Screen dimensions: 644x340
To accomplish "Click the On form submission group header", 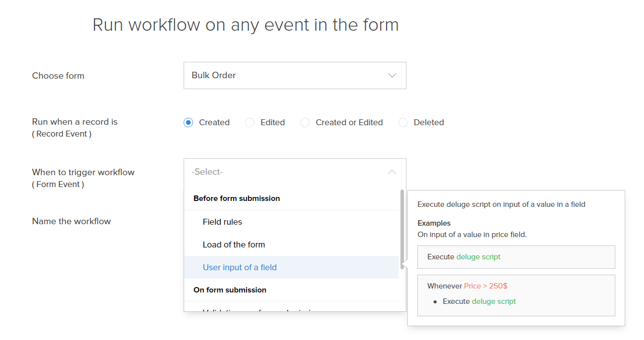I will point(230,290).
